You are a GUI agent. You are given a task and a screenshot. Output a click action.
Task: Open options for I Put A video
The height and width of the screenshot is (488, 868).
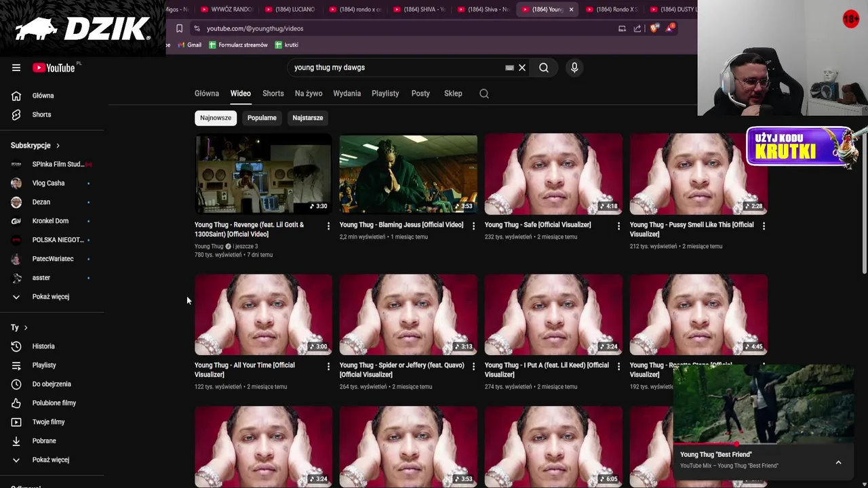pyautogui.click(x=618, y=366)
